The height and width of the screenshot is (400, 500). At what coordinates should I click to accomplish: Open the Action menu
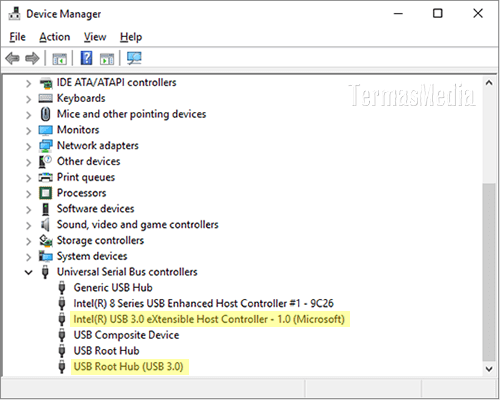click(x=55, y=37)
